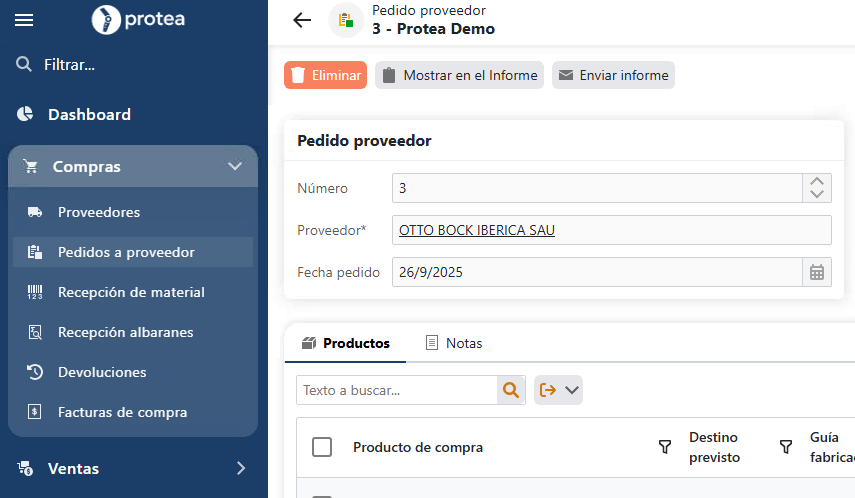The width and height of the screenshot is (855, 498).
Task: Collapse the Compras menu section
Action: (x=235, y=167)
